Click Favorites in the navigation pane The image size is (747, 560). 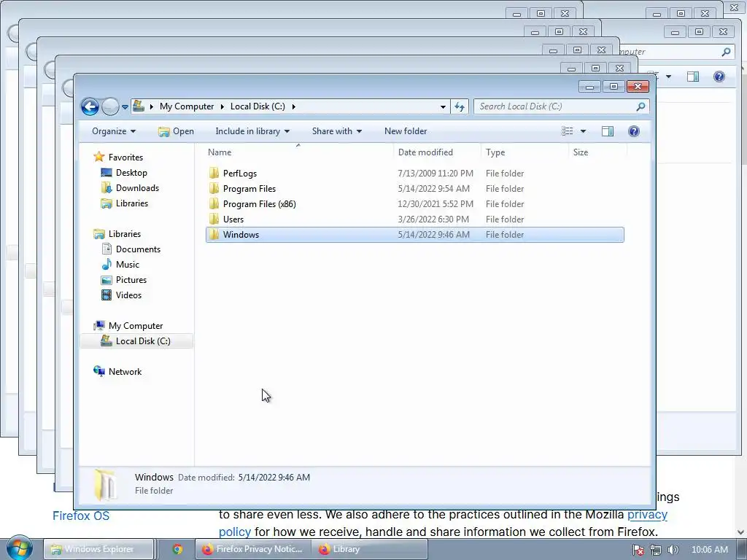125,157
